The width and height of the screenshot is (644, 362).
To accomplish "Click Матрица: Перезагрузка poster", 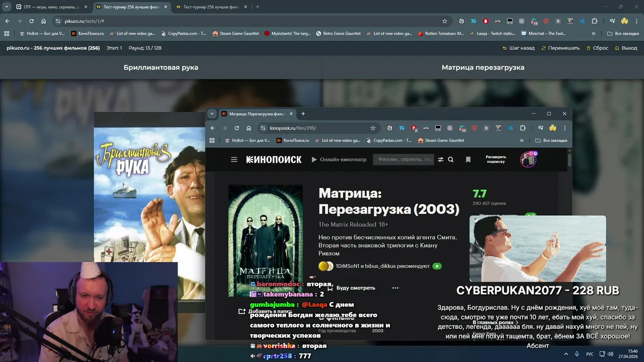I will [x=266, y=240].
